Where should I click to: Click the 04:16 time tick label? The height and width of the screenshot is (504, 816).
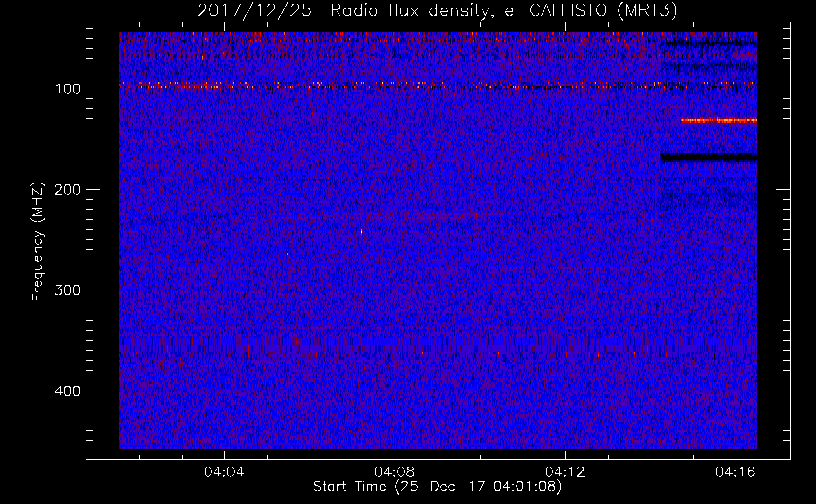735,472
